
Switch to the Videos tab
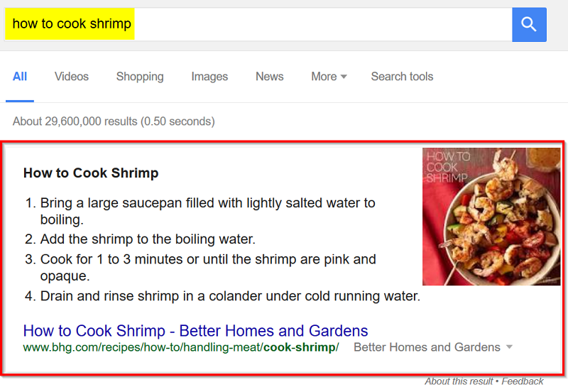click(72, 77)
